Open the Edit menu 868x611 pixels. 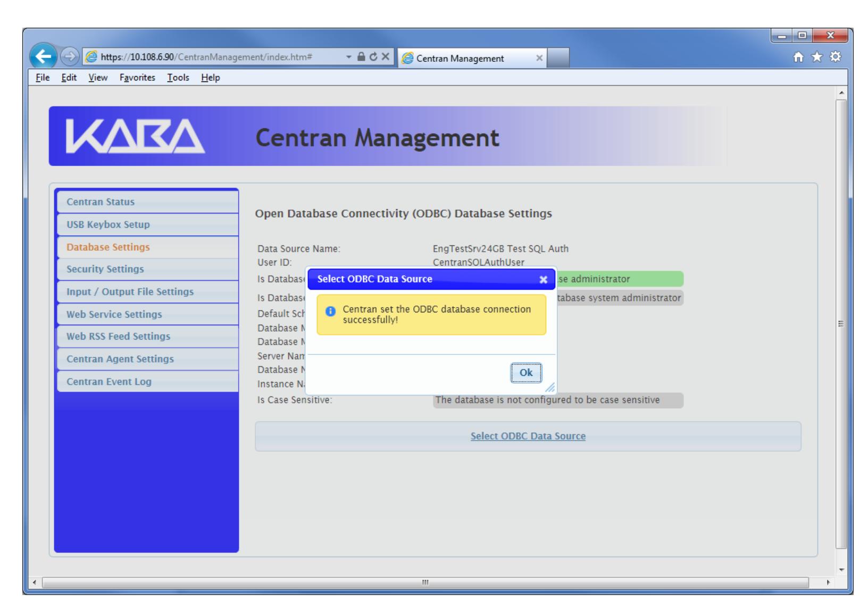[69, 78]
